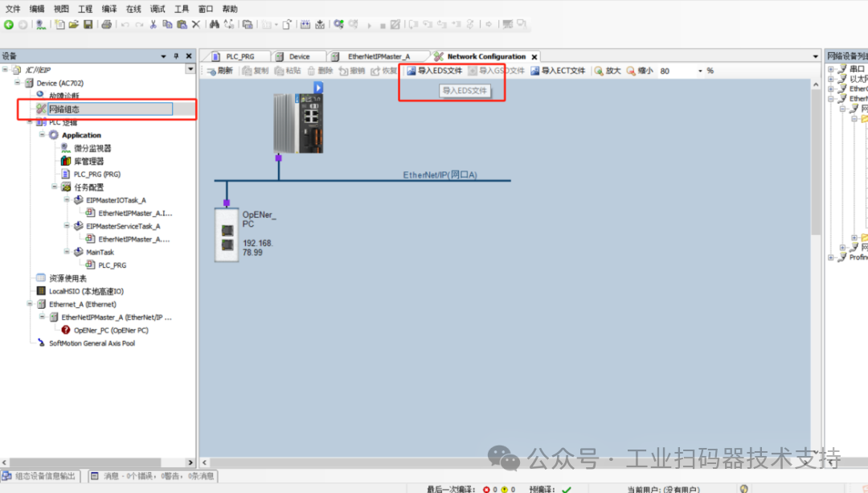868x493 pixels.
Task: Click the download-to-device toolbar icon
Action: 320,24
